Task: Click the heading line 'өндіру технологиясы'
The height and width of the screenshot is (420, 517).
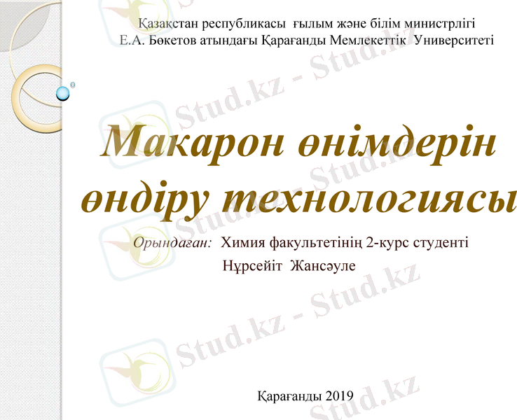Action: pyautogui.click(x=298, y=200)
